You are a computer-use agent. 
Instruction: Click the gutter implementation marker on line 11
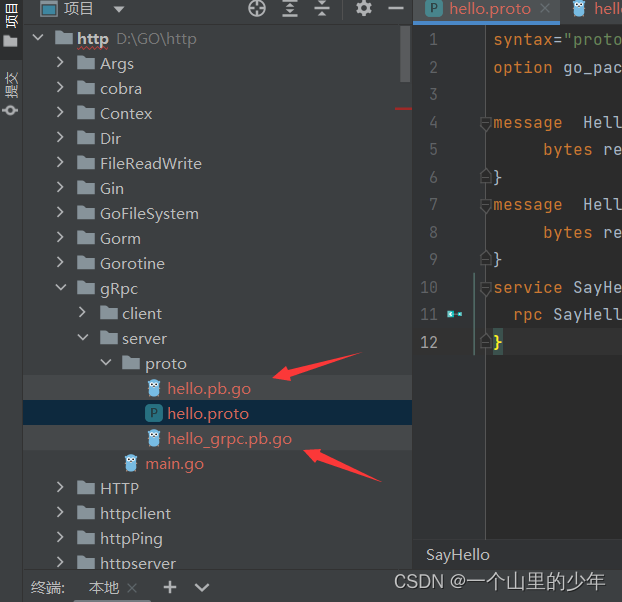(455, 314)
